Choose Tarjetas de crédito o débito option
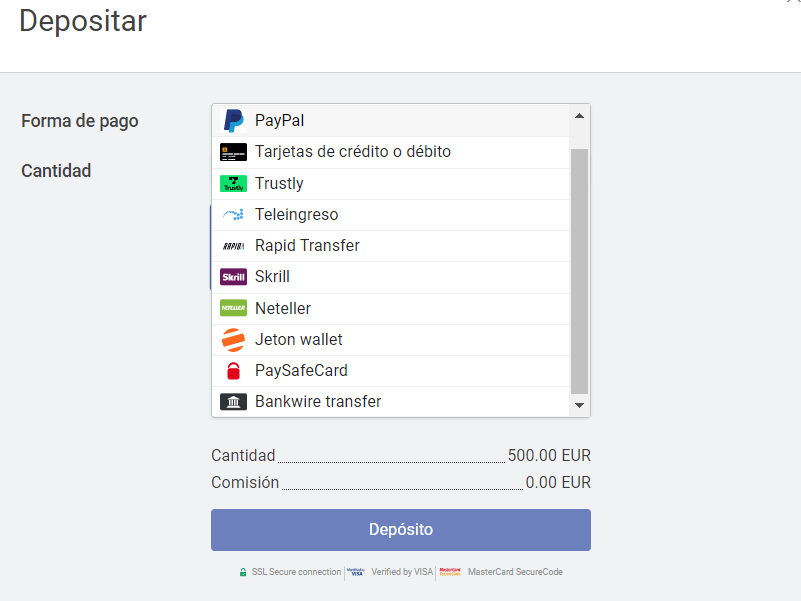The image size is (801, 601). pyautogui.click(x=352, y=152)
